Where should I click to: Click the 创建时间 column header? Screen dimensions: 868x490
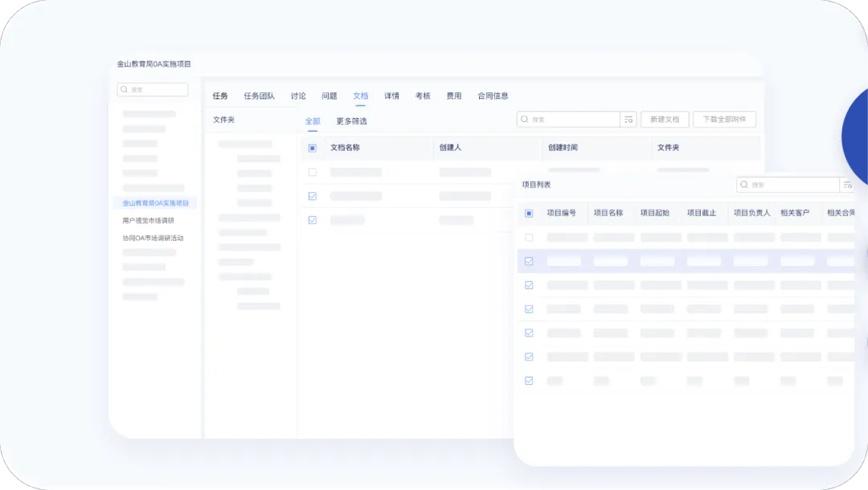tap(563, 149)
